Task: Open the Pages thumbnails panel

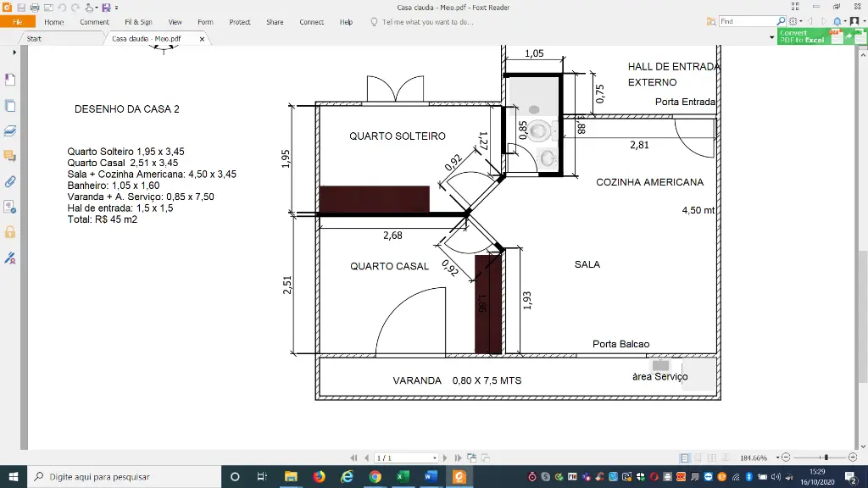Action: [10, 105]
